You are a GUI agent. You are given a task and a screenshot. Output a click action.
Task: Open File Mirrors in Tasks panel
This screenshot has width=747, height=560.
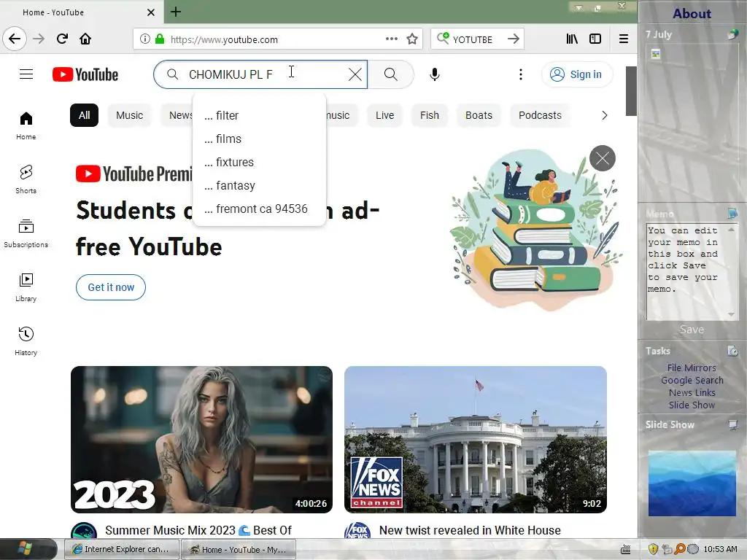(692, 367)
